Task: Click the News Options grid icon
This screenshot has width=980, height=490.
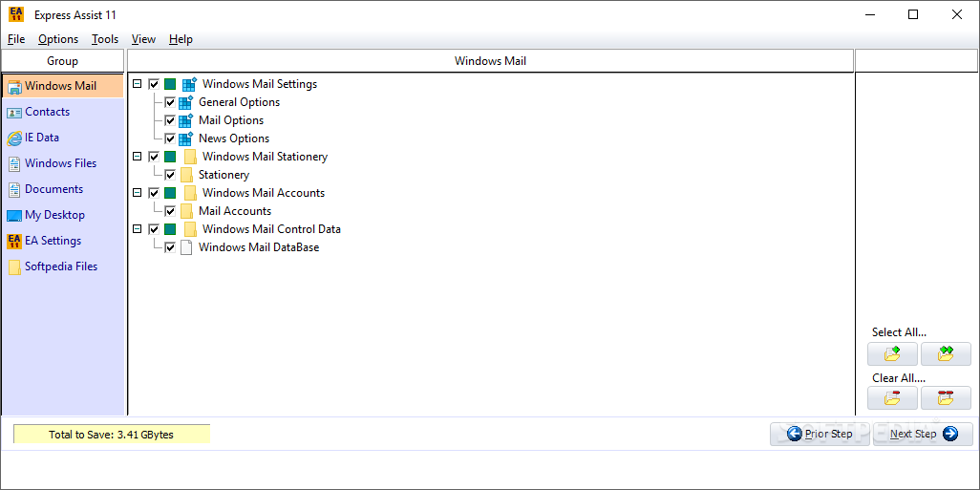Action: 185,138
